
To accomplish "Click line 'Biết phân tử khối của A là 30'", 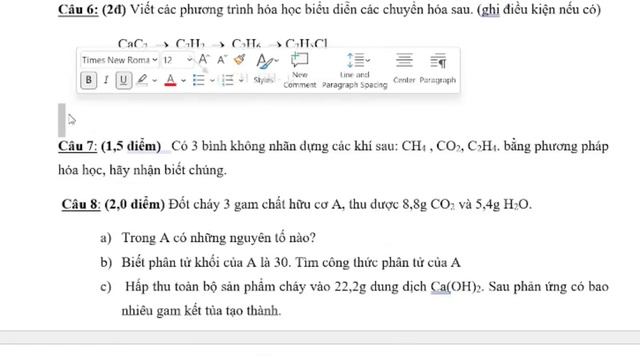I will pos(206,262).
